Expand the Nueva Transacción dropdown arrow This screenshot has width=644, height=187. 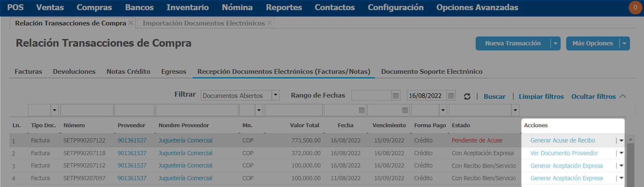point(556,43)
